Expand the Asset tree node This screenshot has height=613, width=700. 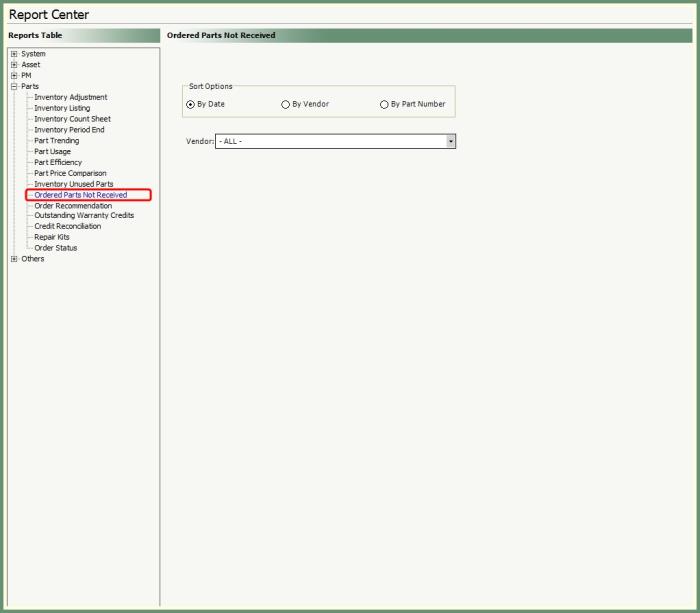(x=14, y=65)
